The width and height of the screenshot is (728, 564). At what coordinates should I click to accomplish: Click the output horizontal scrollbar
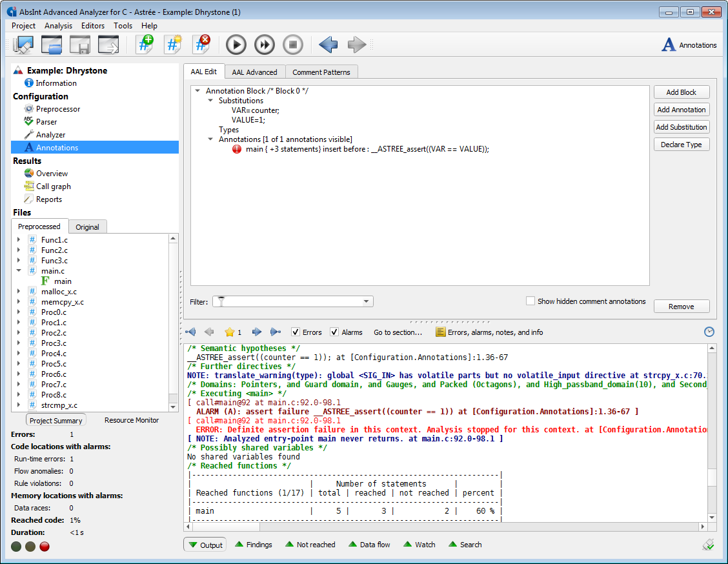pos(444,527)
